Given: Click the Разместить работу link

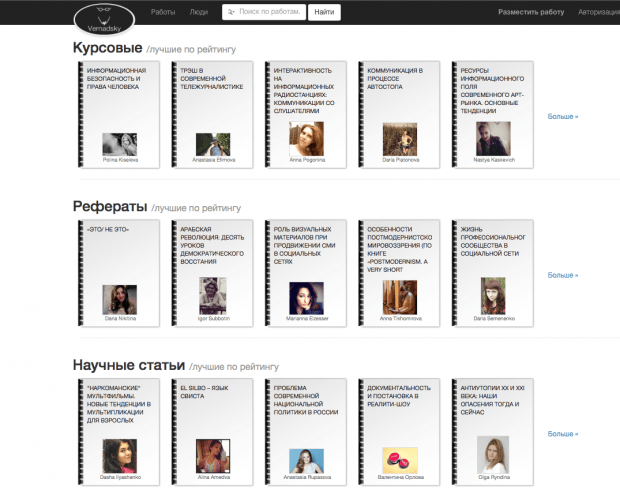Looking at the screenshot, I should 529,13.
